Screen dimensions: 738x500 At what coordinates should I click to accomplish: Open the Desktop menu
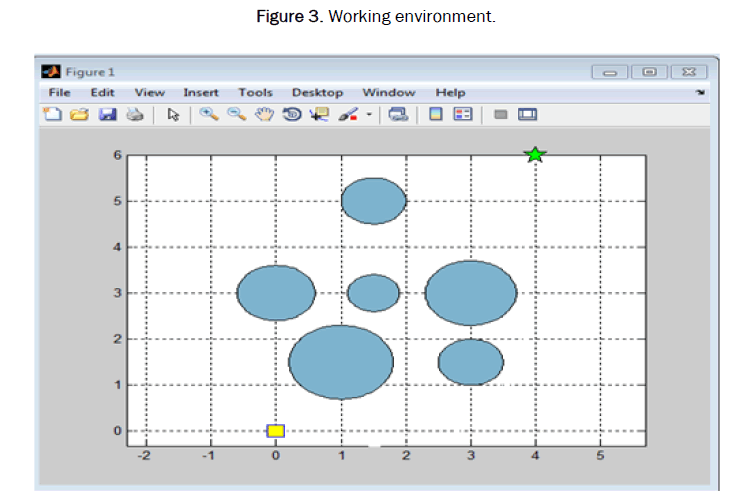tap(317, 92)
